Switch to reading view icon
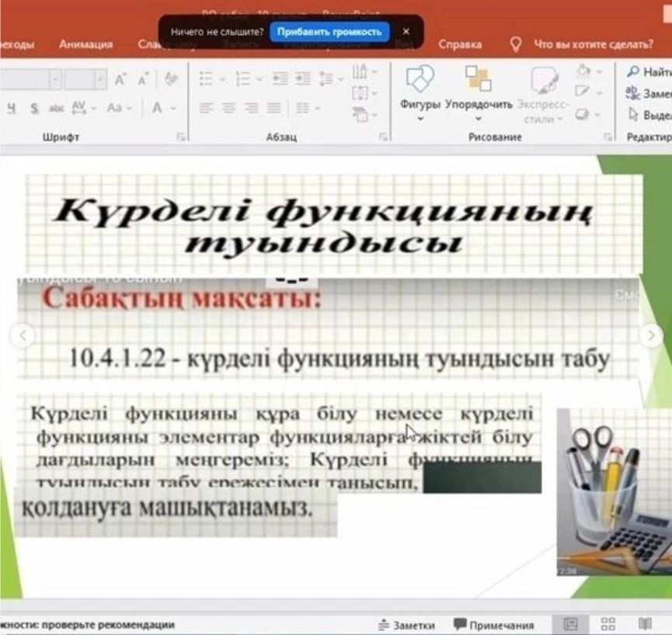Viewport: 672px width, 635px height. [x=645, y=624]
